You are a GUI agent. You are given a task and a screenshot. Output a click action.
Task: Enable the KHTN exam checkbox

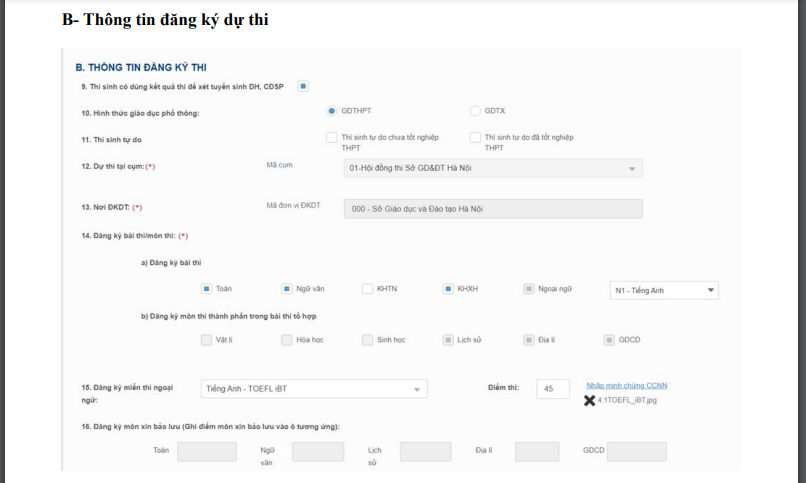click(x=367, y=289)
